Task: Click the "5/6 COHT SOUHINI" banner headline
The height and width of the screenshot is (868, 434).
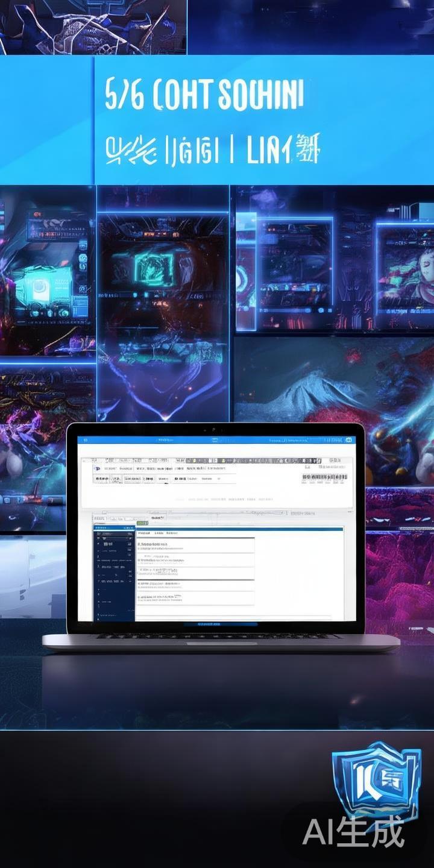Action: pos(203,95)
